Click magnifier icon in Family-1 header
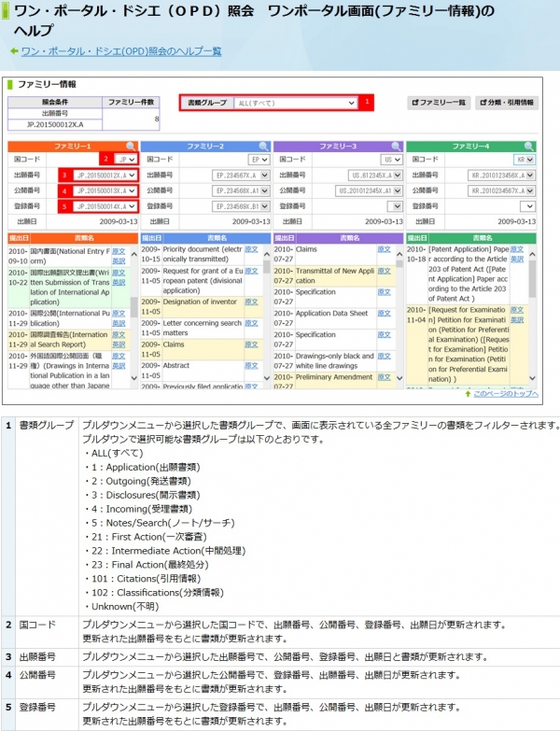Screen dimensions: 560x731 click(131, 147)
